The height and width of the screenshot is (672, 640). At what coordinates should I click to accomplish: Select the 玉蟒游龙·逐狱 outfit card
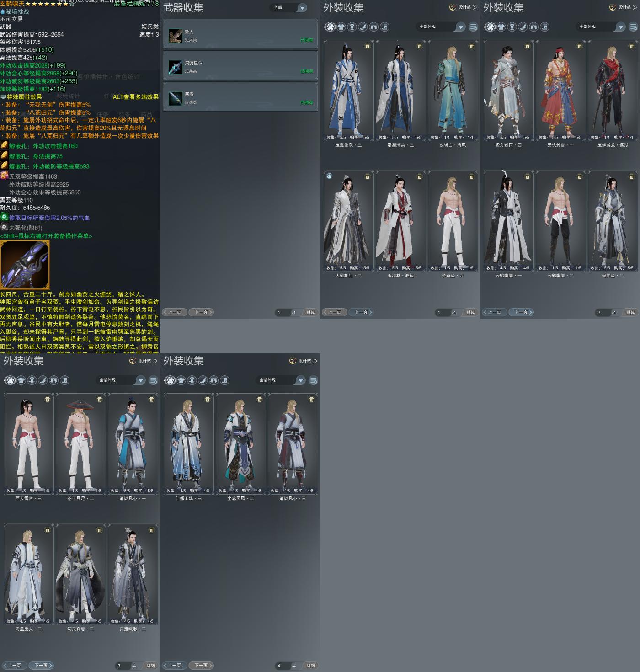click(x=613, y=91)
